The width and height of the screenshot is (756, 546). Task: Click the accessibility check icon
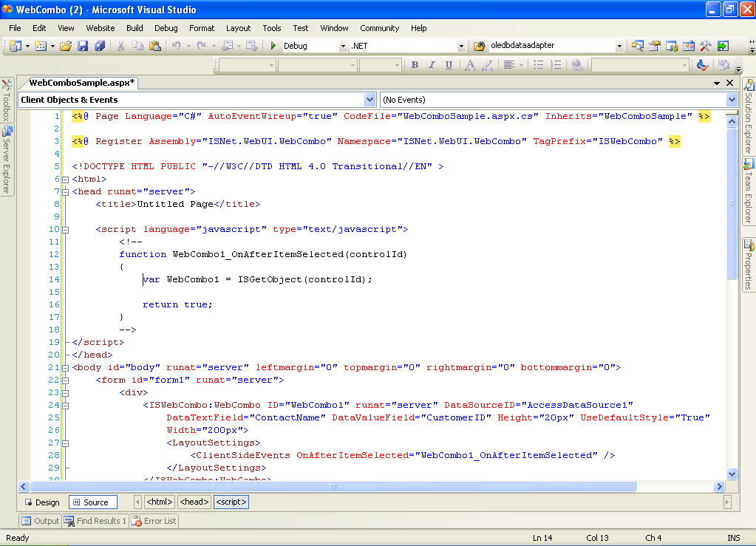point(703,65)
